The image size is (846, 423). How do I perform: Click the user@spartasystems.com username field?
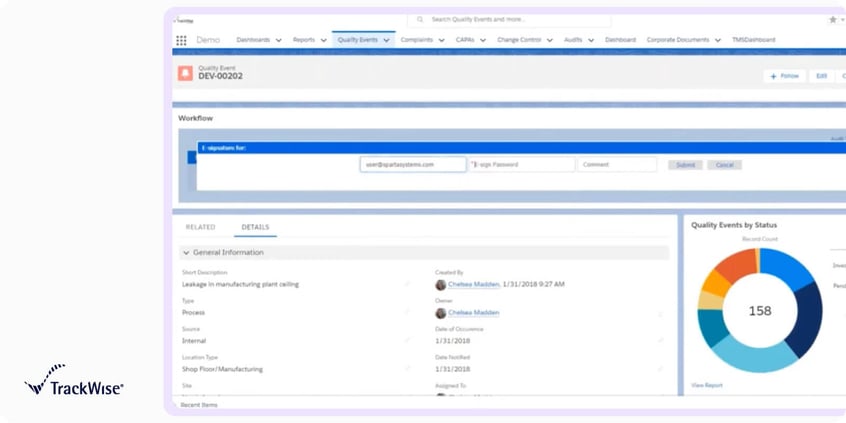click(413, 165)
